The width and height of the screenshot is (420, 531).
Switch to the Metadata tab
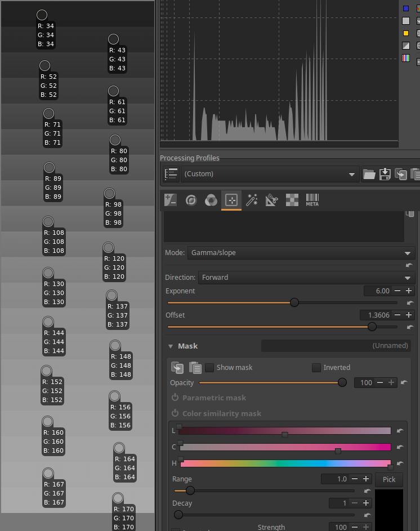[x=312, y=200]
